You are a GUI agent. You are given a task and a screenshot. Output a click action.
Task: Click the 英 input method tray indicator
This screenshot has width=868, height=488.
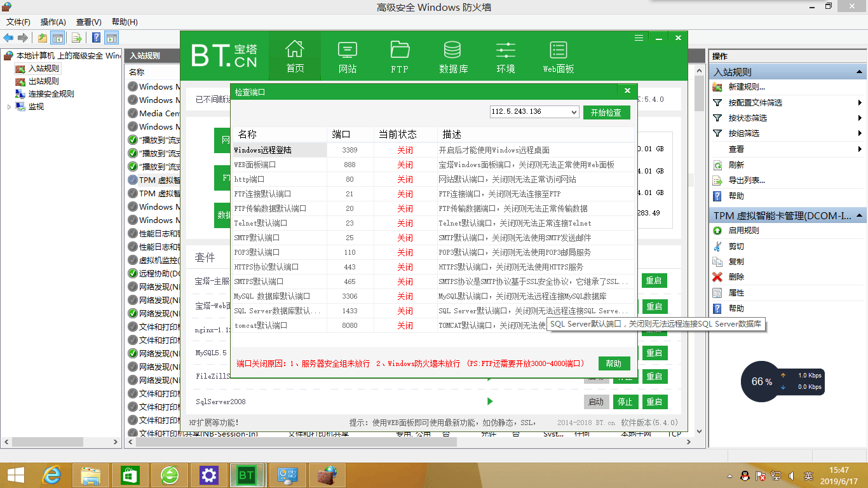(808, 475)
